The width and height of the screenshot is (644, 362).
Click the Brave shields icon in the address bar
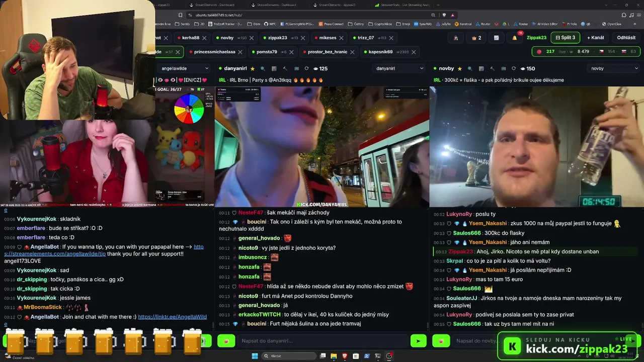point(444,15)
